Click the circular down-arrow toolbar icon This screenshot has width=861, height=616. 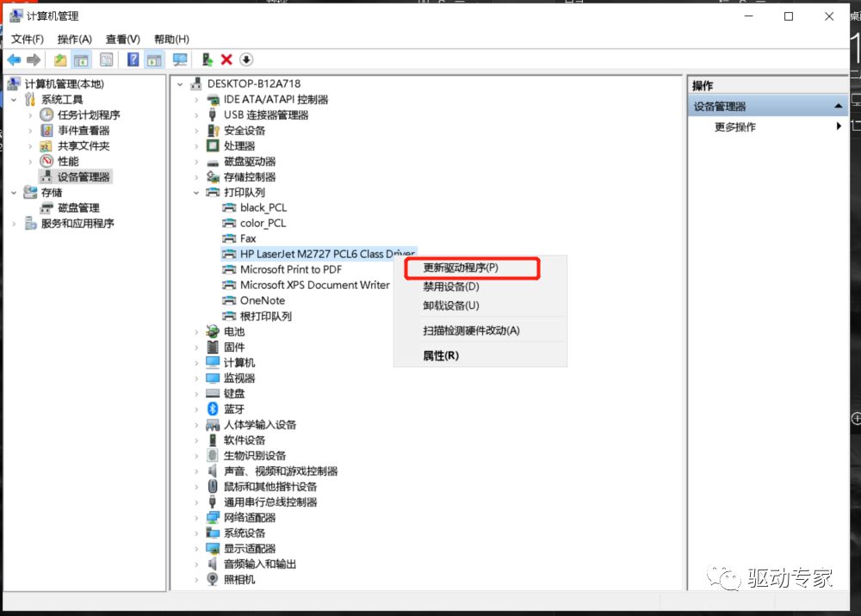(246, 59)
